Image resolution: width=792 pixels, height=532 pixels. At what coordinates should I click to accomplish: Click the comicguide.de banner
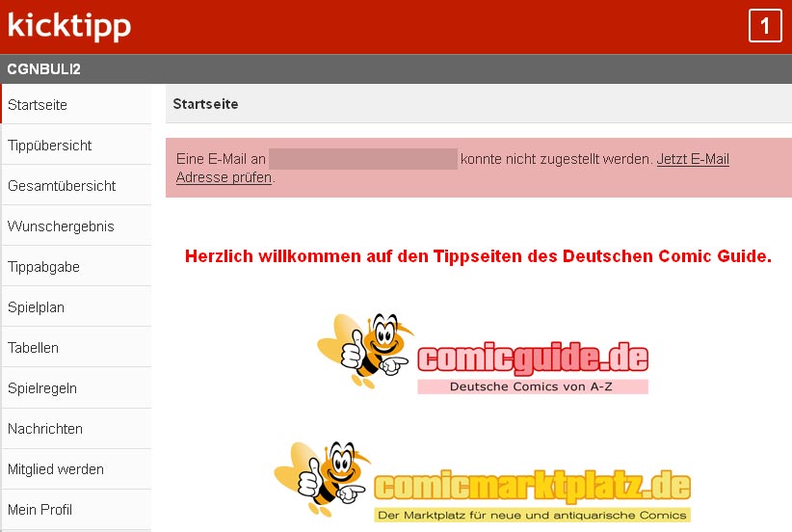point(483,353)
